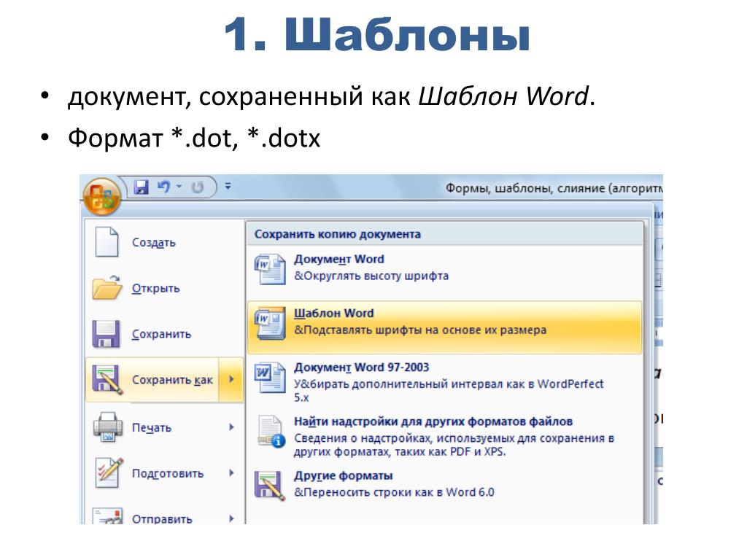Click the document title in title bar
Screen dimensions: 747x560
click(x=554, y=188)
